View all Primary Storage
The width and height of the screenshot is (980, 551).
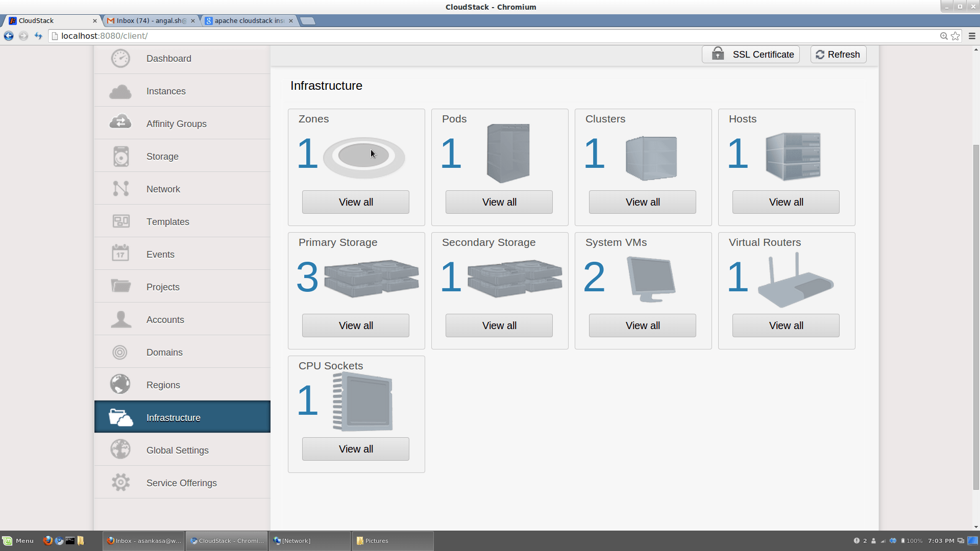point(356,325)
